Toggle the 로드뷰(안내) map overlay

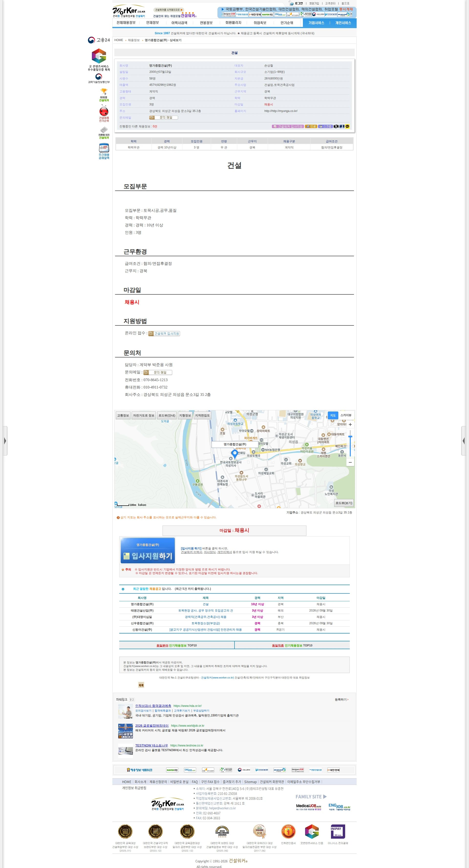pyautogui.click(x=167, y=415)
